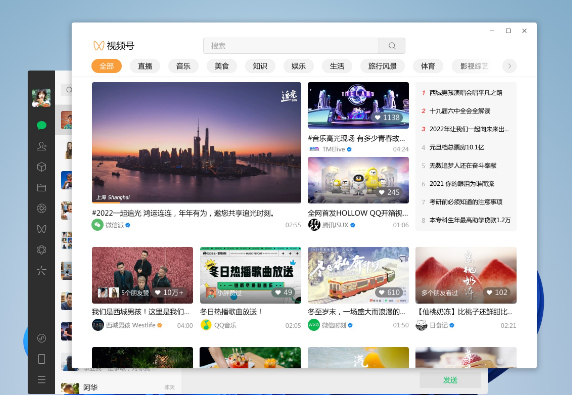Click orange progress bar on Shanghai video

click(106, 202)
